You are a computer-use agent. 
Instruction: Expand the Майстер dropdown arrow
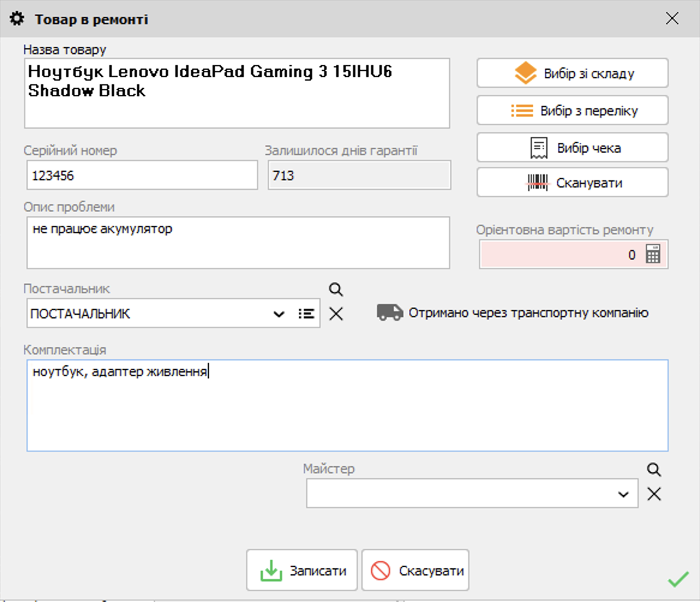(623, 494)
